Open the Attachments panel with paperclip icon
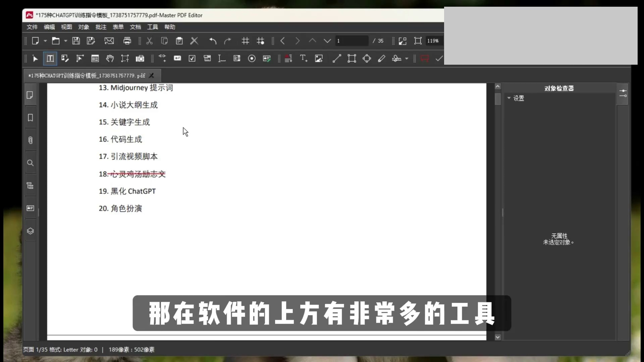Image resolution: width=644 pixels, height=362 pixels. tap(30, 140)
